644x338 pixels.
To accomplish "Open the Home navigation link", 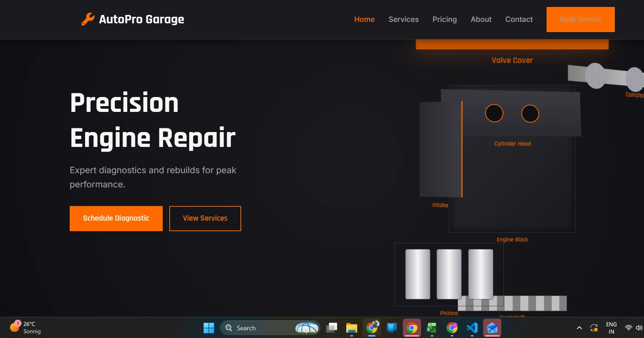I will [x=364, y=19].
